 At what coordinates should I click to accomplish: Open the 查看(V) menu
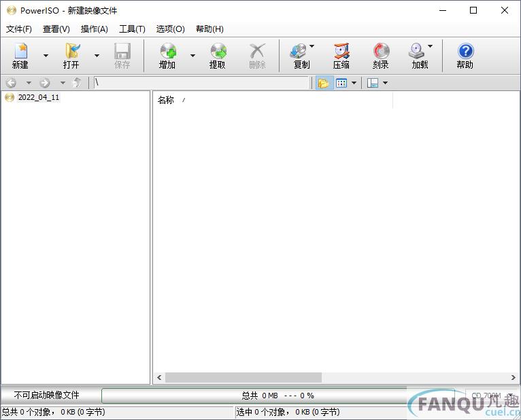[56, 29]
